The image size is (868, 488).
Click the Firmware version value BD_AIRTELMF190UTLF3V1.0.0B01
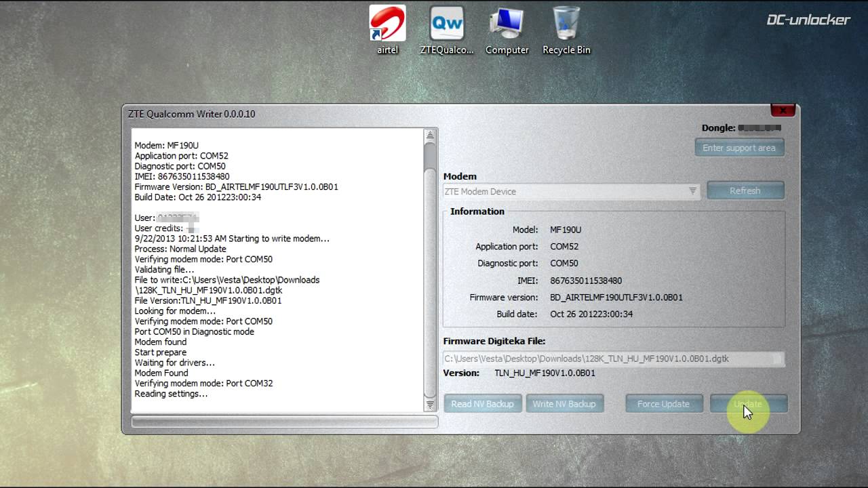point(616,298)
